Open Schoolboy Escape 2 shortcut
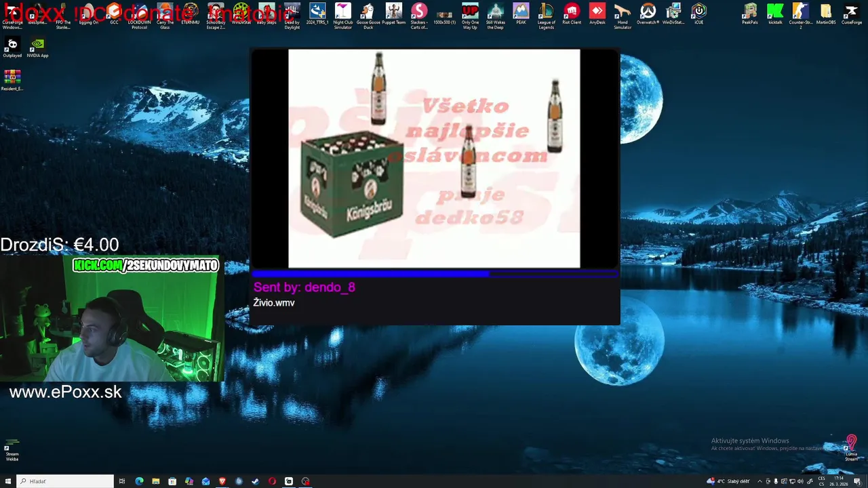The width and height of the screenshot is (868, 488). [x=216, y=16]
